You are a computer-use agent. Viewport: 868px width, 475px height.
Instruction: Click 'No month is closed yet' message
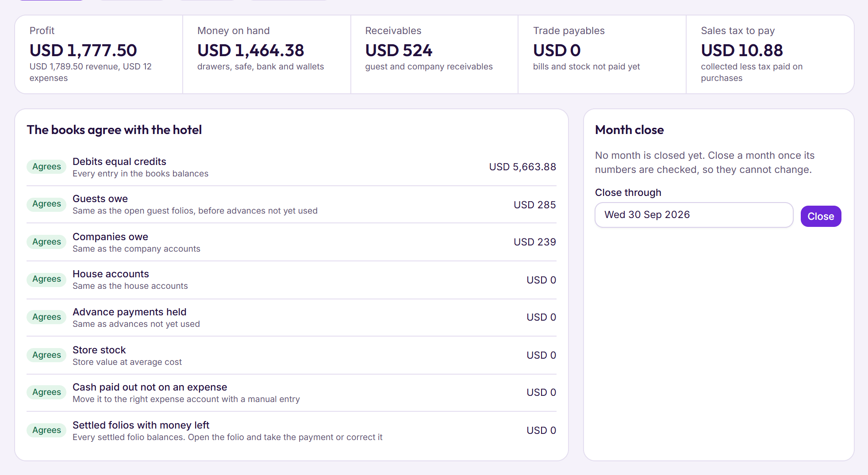click(705, 162)
